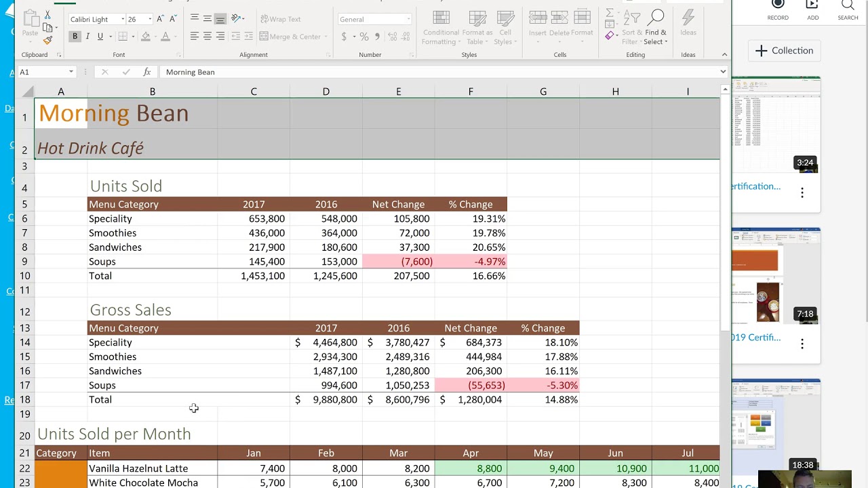Toggle Bold formatting

tap(75, 37)
